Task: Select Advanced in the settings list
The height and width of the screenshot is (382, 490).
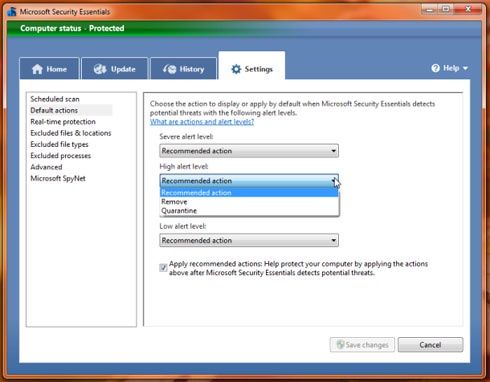Action: tap(46, 167)
